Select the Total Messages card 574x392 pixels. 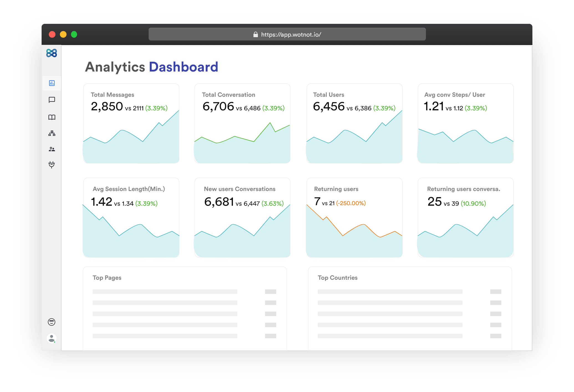tap(131, 123)
